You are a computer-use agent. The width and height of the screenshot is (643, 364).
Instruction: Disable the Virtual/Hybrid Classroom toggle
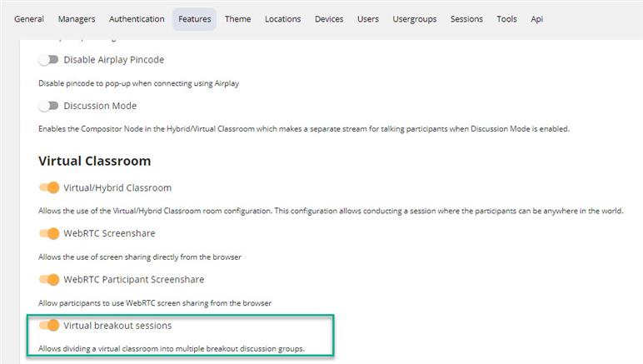49,188
